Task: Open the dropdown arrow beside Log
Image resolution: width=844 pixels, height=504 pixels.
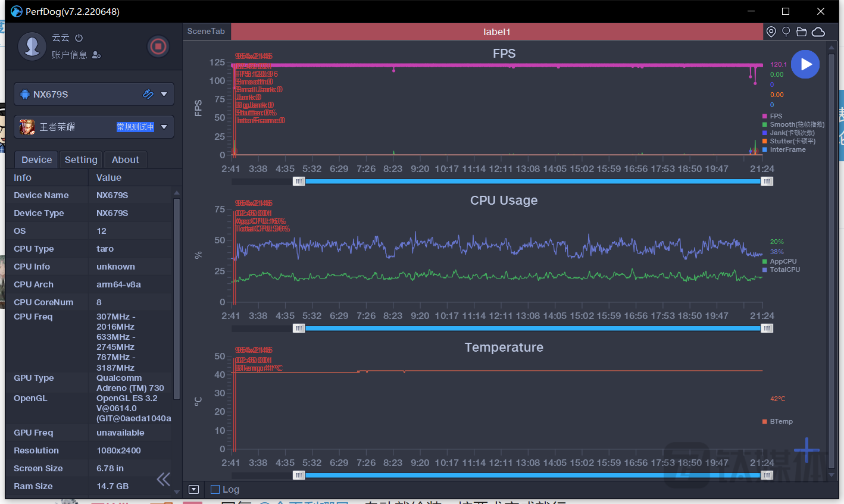Action: coord(193,490)
